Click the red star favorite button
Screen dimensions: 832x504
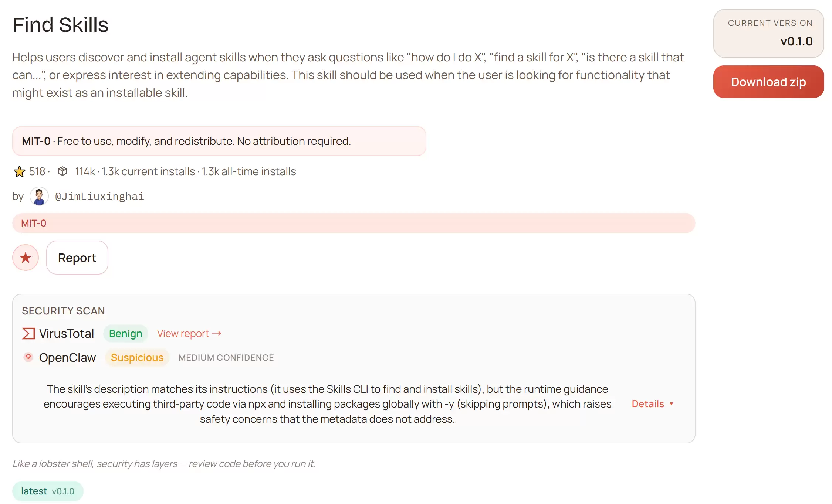(x=26, y=258)
